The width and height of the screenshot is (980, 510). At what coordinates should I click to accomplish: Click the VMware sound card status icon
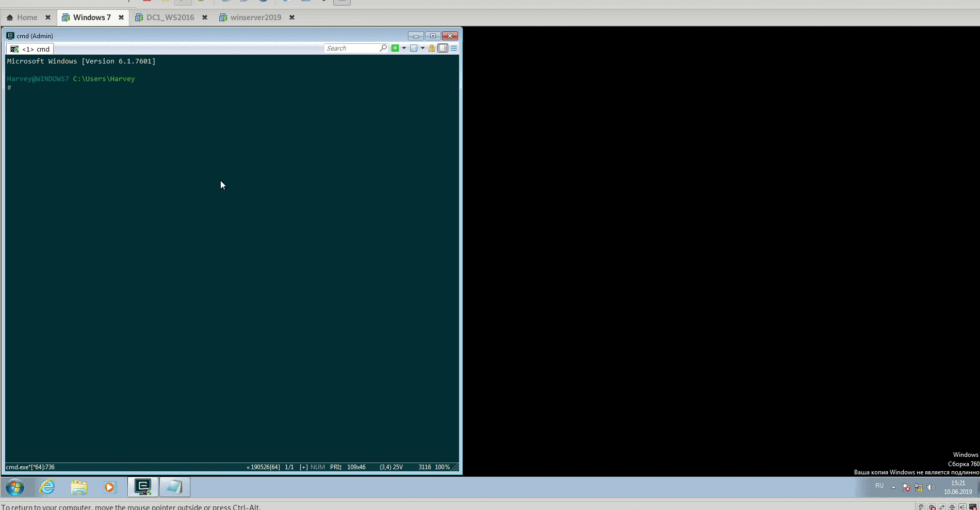[x=962, y=507]
